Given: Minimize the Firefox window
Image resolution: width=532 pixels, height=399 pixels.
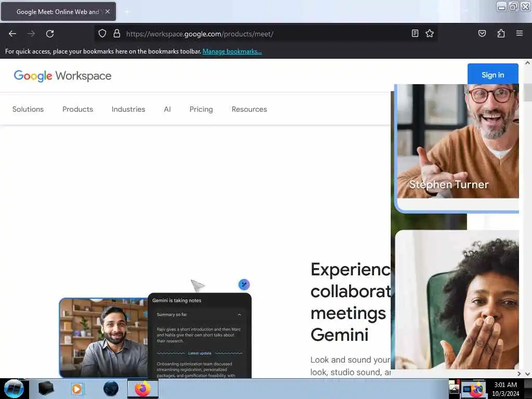Looking at the screenshot, I should pos(501,7).
